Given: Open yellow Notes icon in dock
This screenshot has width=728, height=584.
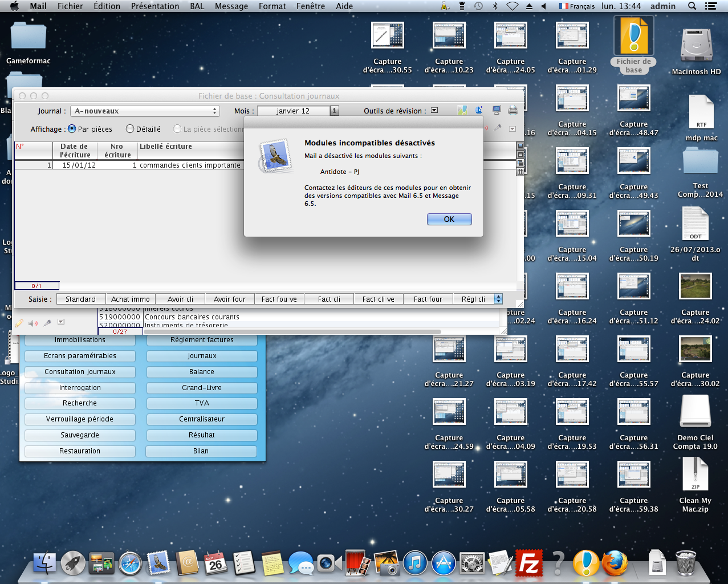Looking at the screenshot, I should [273, 563].
